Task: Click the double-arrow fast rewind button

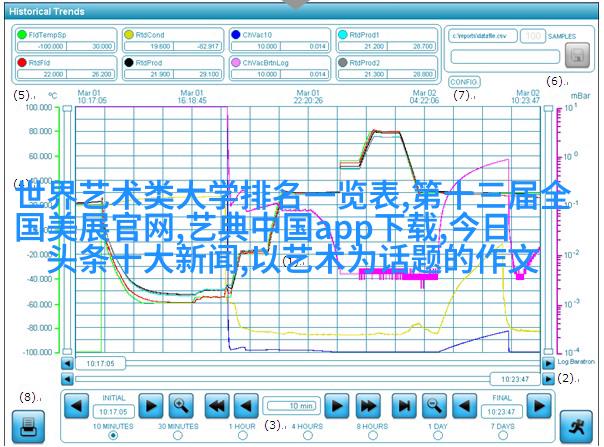Action: (216, 405)
